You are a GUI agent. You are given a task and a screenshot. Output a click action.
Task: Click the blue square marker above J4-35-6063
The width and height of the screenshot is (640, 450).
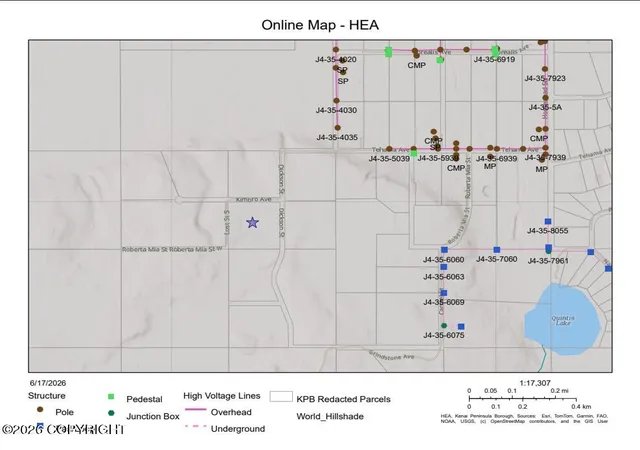pyautogui.click(x=444, y=267)
